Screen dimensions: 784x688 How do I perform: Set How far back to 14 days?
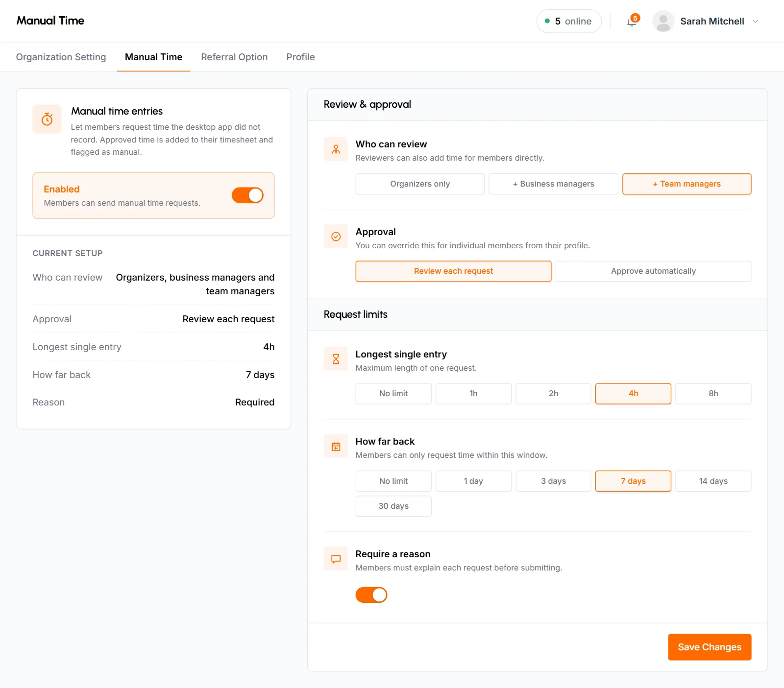[713, 481]
